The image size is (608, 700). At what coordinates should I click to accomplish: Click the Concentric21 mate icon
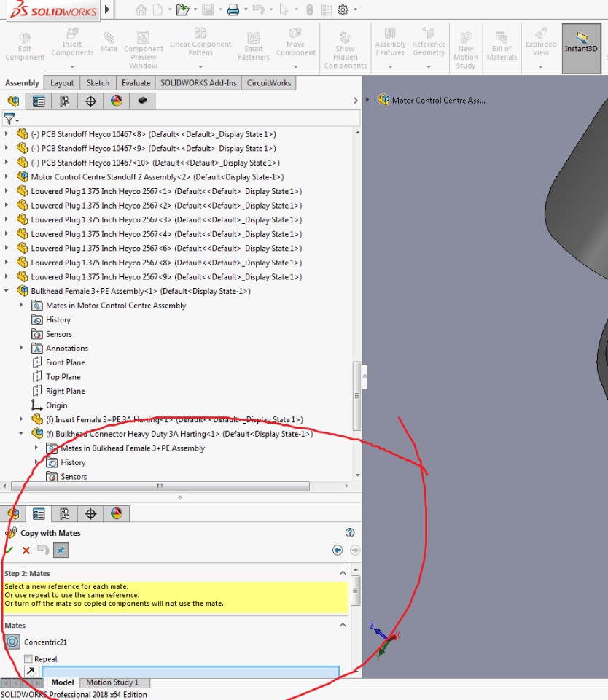12,642
